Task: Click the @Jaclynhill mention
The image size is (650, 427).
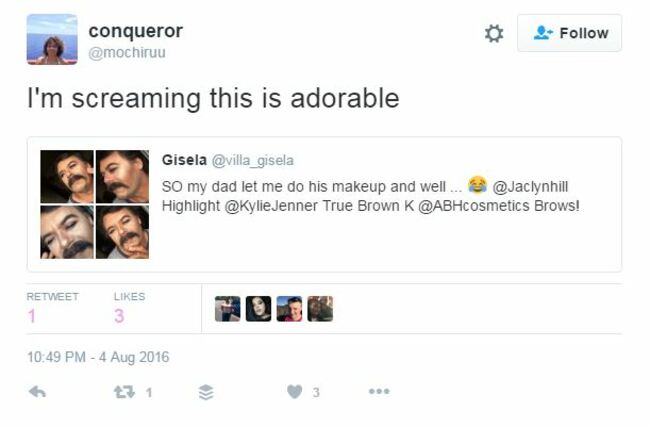Action: pos(530,187)
